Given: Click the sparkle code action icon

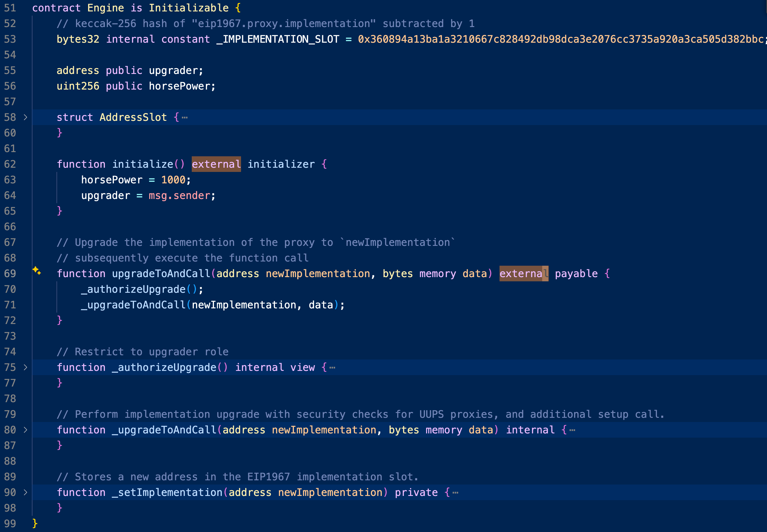Looking at the screenshot, I should pyautogui.click(x=37, y=271).
